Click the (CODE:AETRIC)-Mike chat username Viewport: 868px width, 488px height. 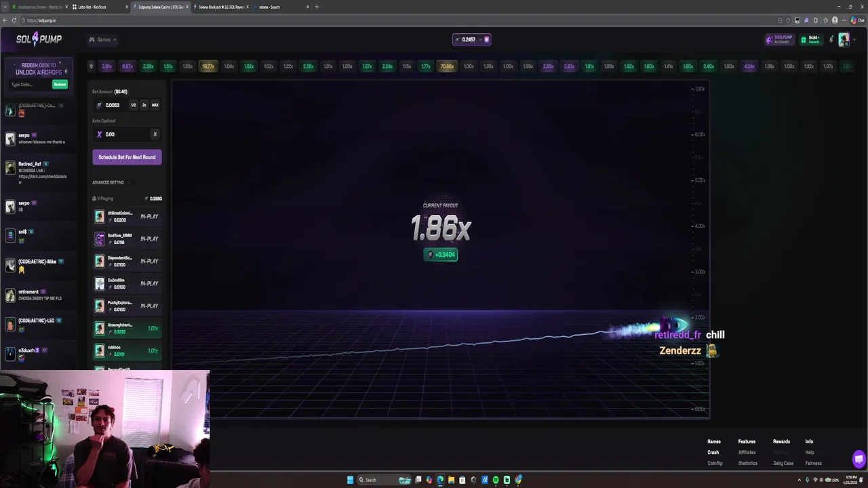[x=37, y=262]
